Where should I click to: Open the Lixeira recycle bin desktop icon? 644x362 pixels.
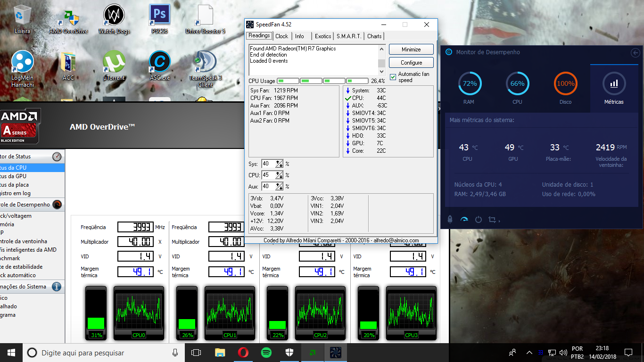(x=22, y=19)
